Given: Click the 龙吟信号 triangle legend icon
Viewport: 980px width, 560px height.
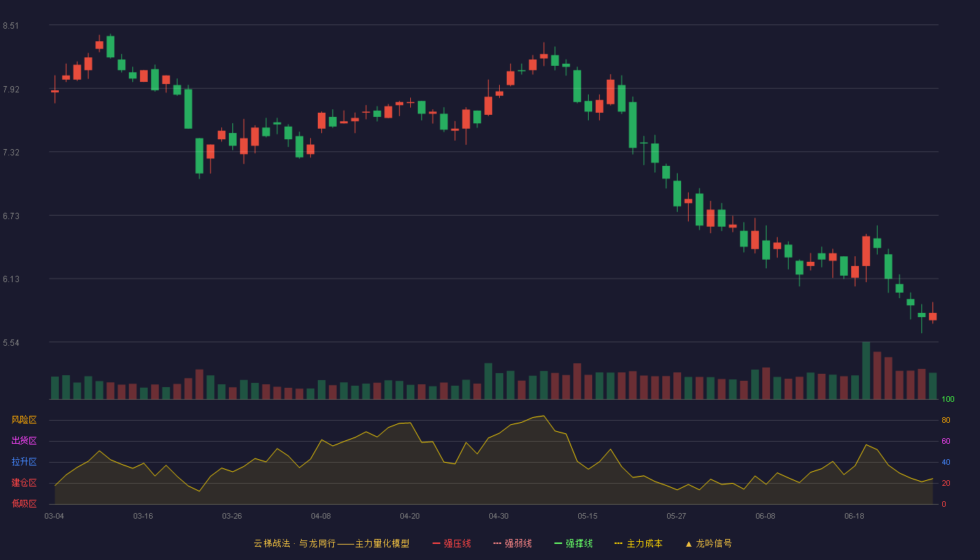Looking at the screenshot, I should coord(689,543).
